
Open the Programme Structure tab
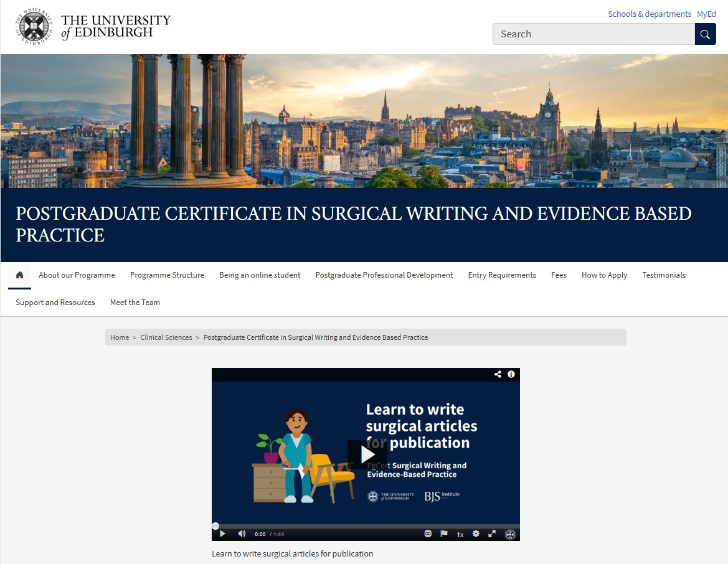tap(167, 275)
